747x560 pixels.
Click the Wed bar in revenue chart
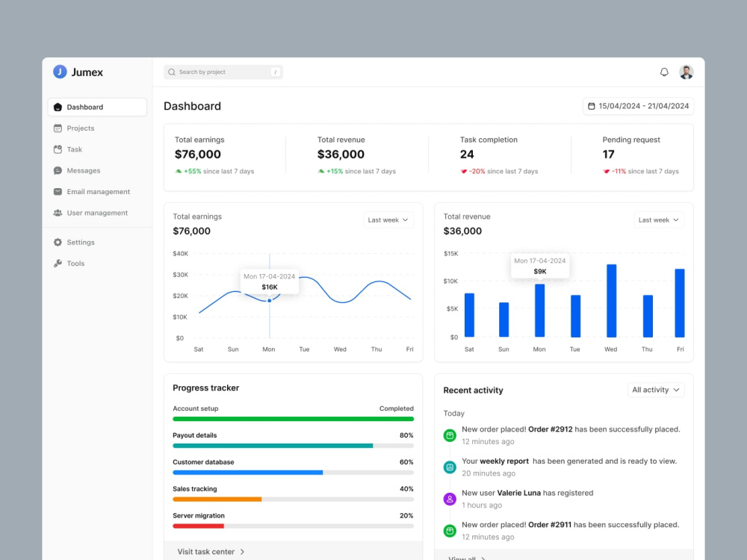(x=611, y=300)
